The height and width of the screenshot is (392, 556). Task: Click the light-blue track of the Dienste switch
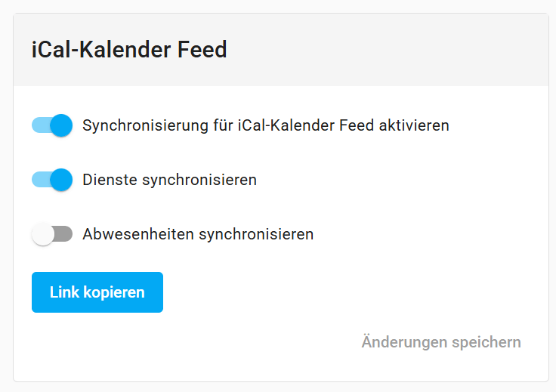pyautogui.click(x=39, y=180)
